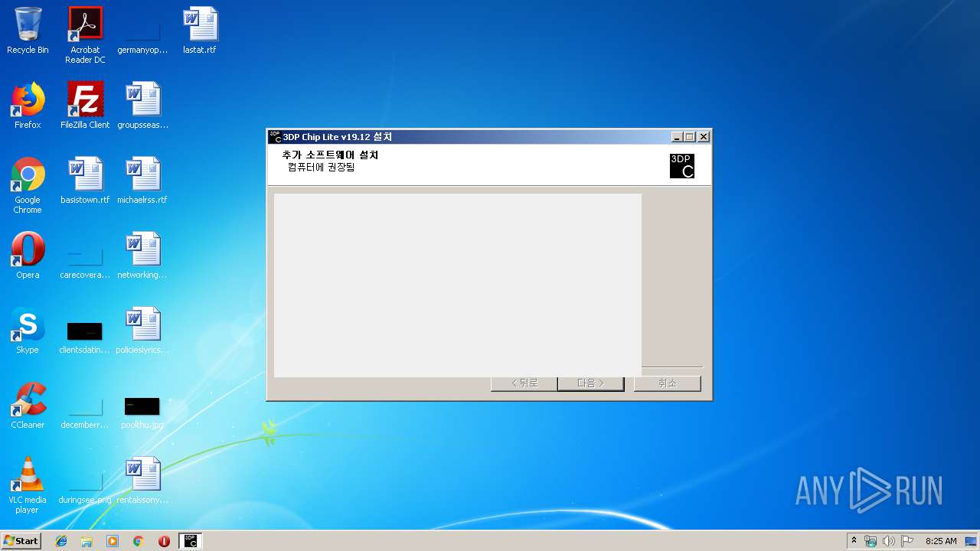Launch Skype from desktop
The height and width of the screenshot is (551, 980).
(28, 331)
